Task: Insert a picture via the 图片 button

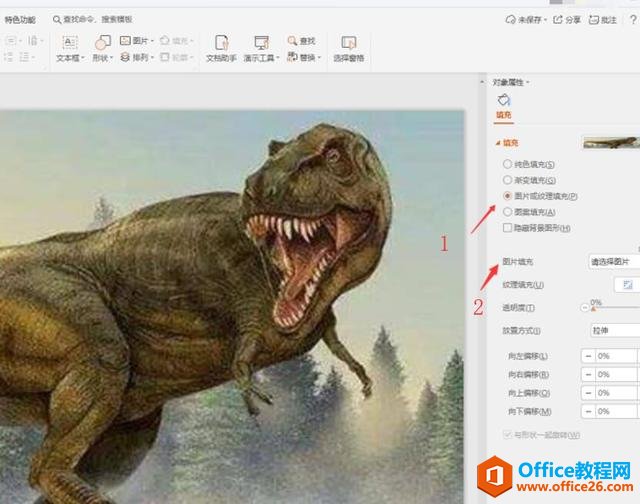Action: coord(136,40)
